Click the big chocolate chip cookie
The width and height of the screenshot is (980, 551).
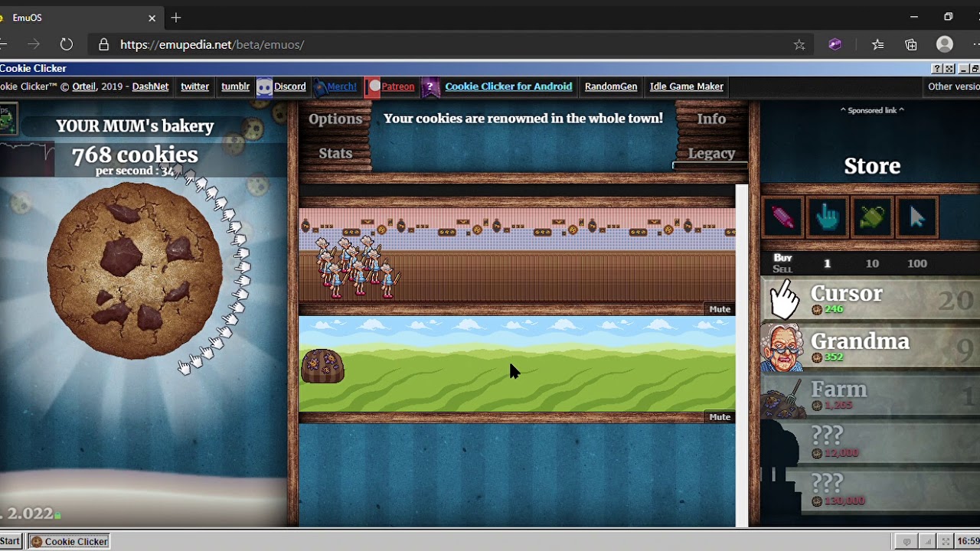135,269
